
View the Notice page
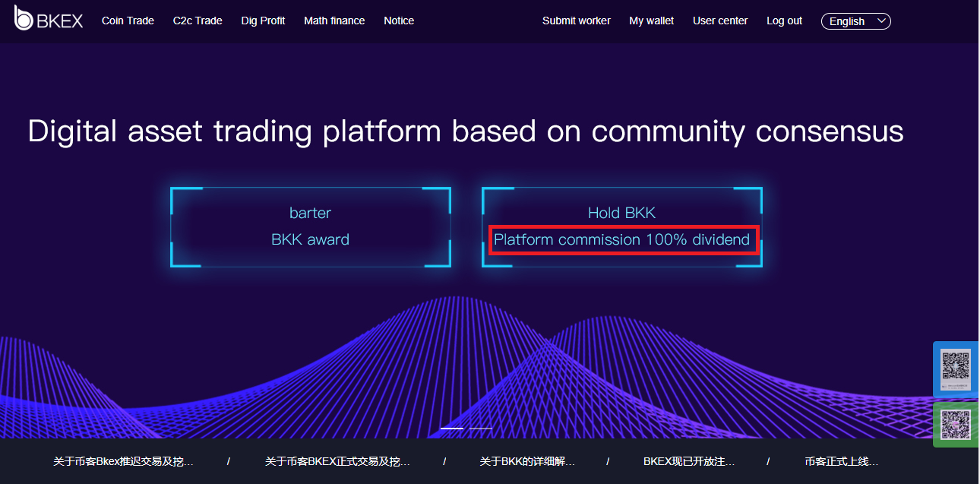click(399, 21)
